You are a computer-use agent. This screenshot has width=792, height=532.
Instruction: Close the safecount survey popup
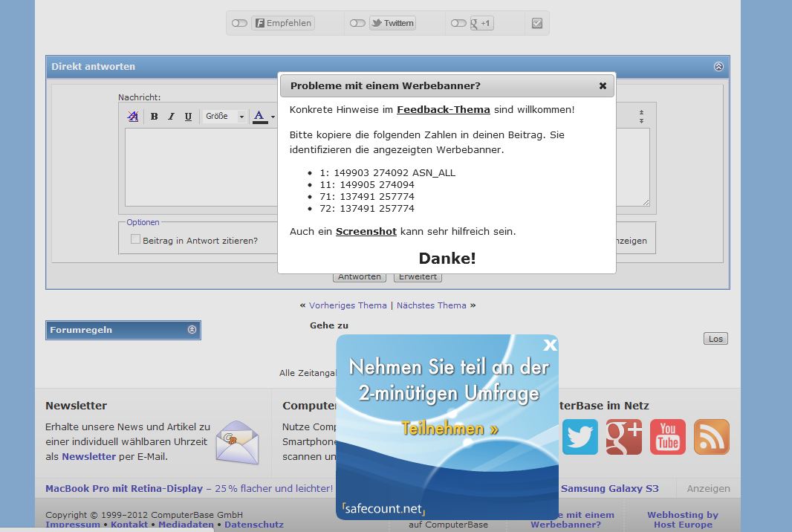coord(550,345)
